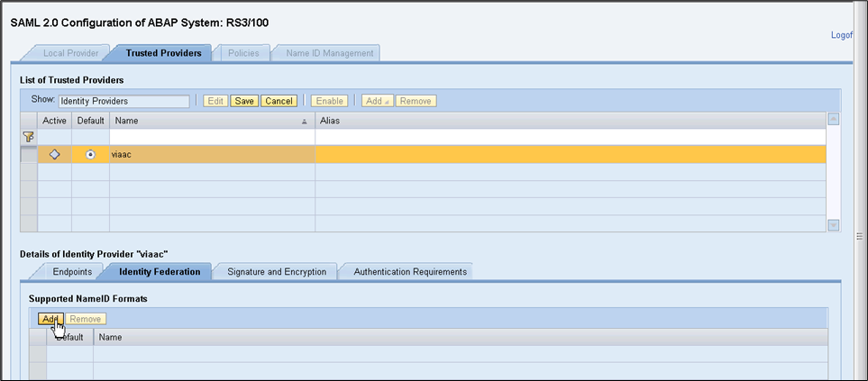
Task: Open the Show Identity Providers dropdown
Action: 123,101
